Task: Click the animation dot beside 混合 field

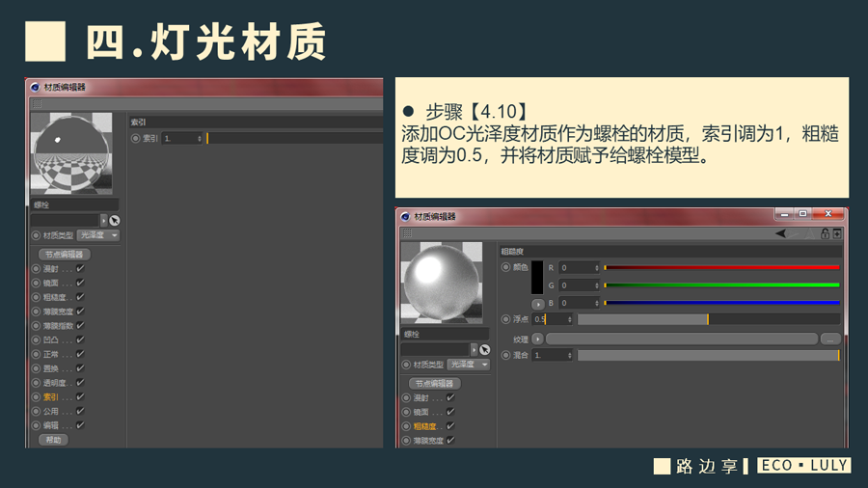Action: pos(506,355)
